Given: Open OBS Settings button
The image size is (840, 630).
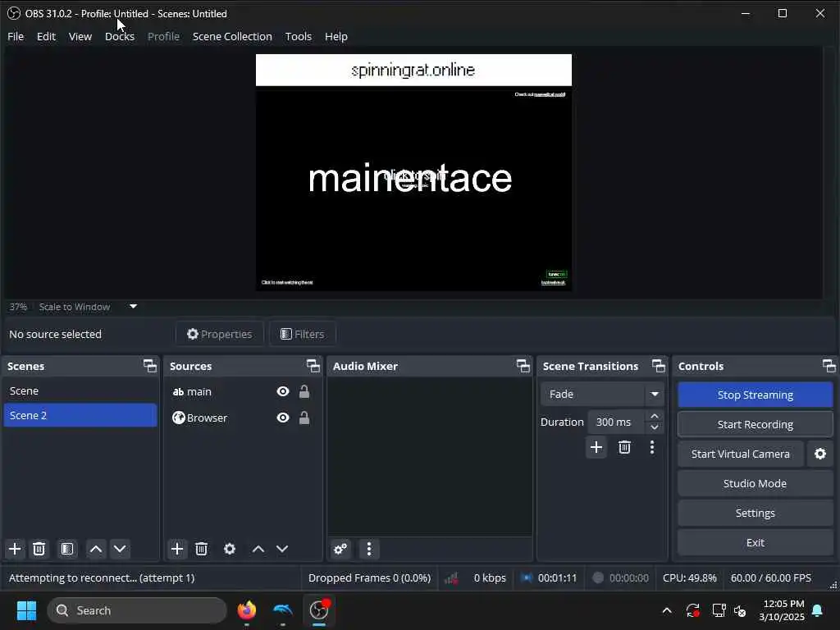Looking at the screenshot, I should click(x=756, y=513).
